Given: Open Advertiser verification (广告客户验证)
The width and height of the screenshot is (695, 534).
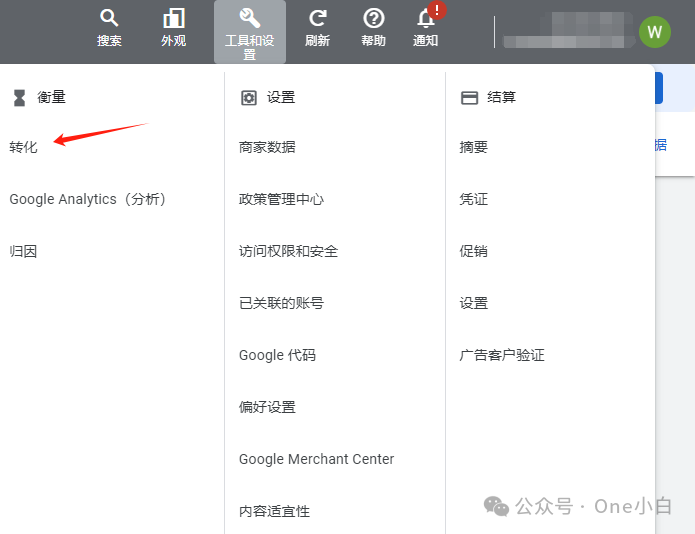Looking at the screenshot, I should pos(502,355).
